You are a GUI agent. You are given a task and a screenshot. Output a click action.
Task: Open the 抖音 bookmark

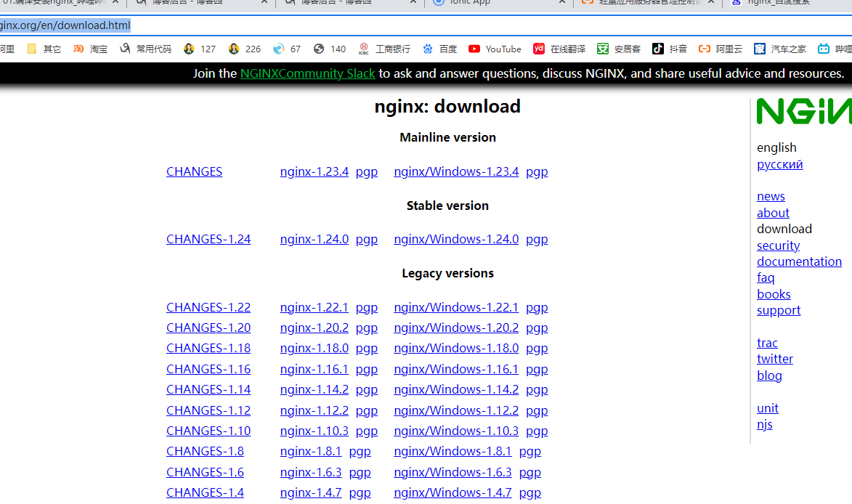pos(670,49)
